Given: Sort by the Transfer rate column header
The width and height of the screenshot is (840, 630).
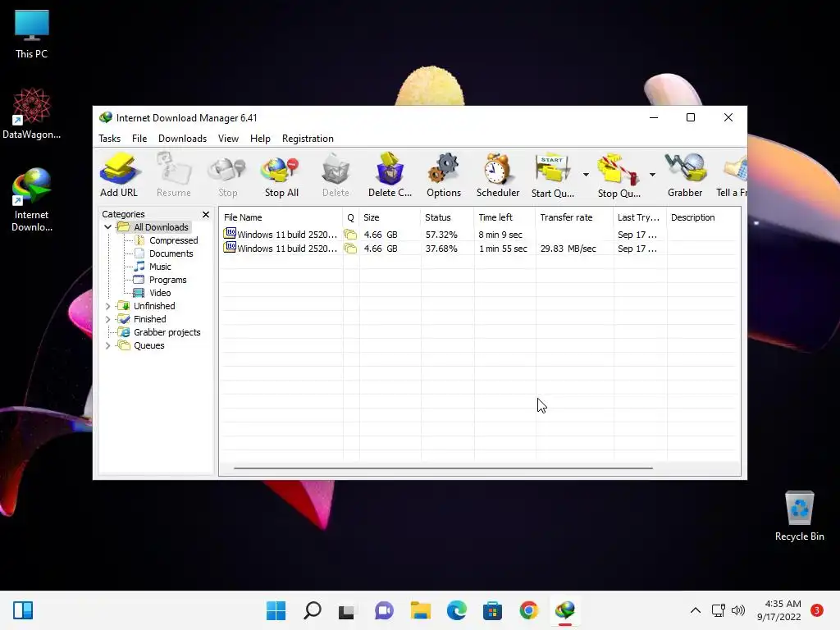Looking at the screenshot, I should tap(574, 217).
